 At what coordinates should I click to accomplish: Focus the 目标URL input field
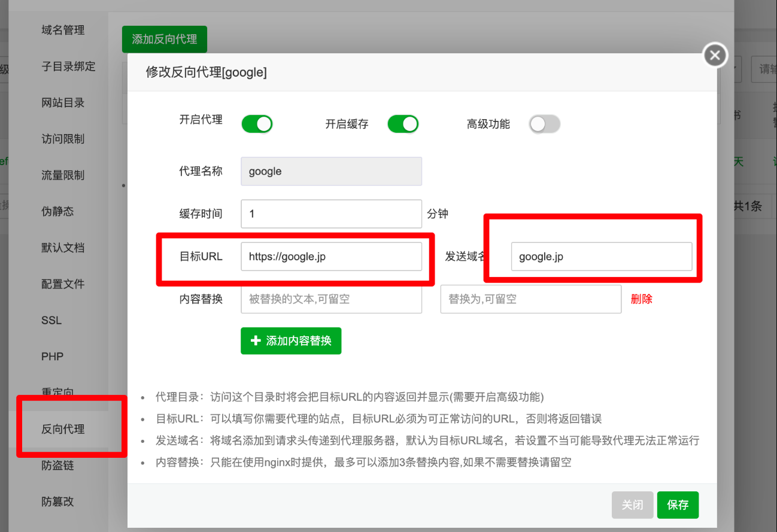point(331,257)
